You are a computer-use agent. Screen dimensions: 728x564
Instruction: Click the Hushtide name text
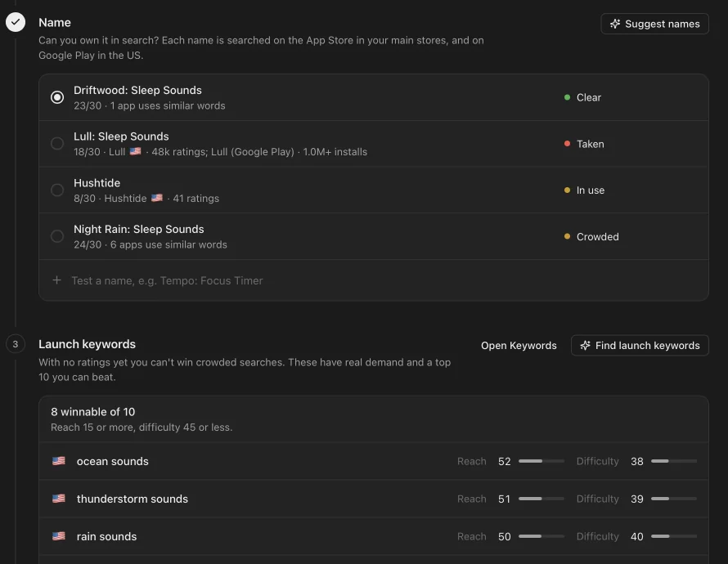97,183
